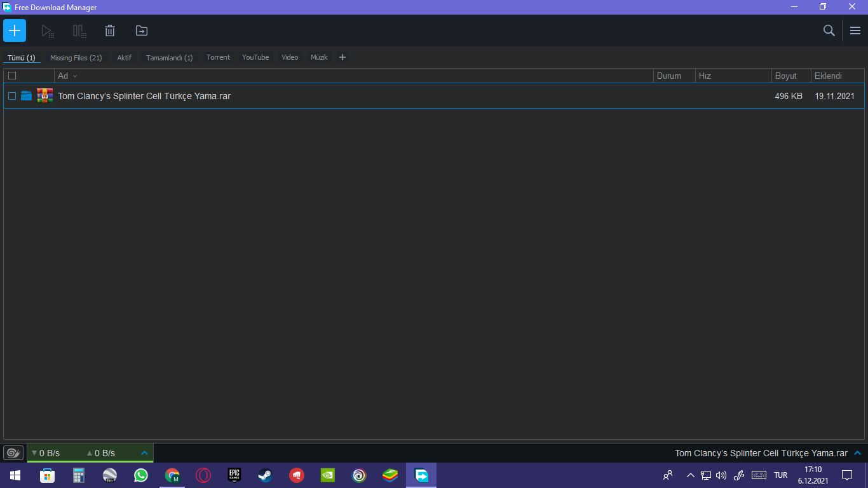Sort by the Eklendi column header
This screenshot has width=868, height=488.
[837, 76]
